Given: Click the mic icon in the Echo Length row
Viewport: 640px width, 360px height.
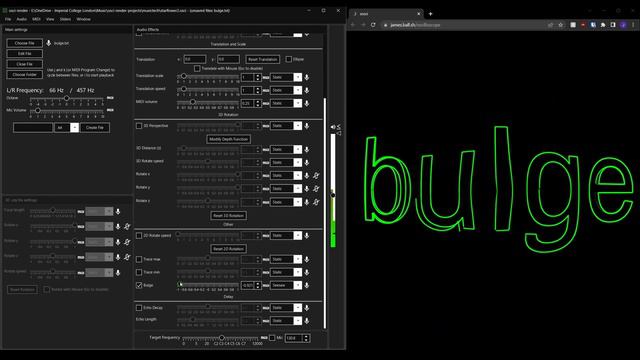Looking at the screenshot, I should (x=307, y=321).
